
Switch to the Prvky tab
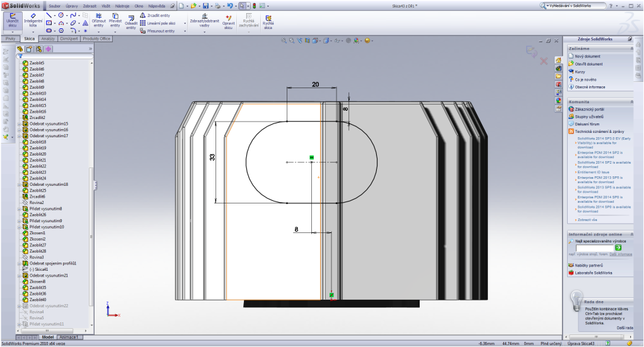10,38
